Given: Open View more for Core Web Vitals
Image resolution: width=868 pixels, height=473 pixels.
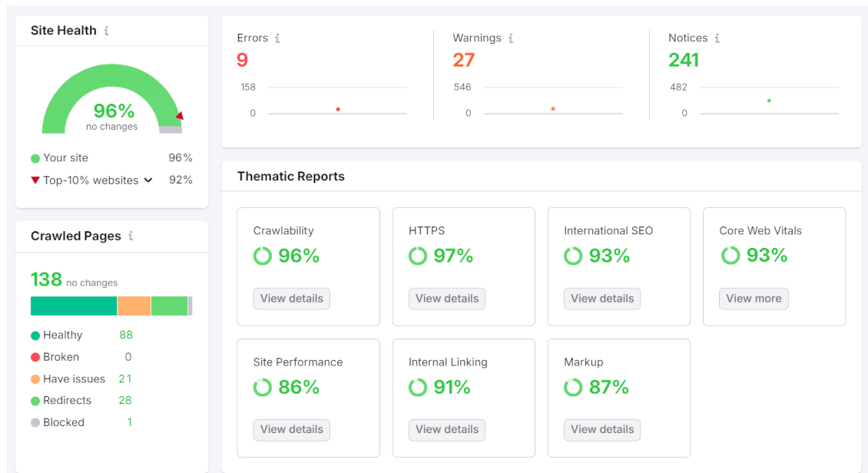Looking at the screenshot, I should pos(754,299).
